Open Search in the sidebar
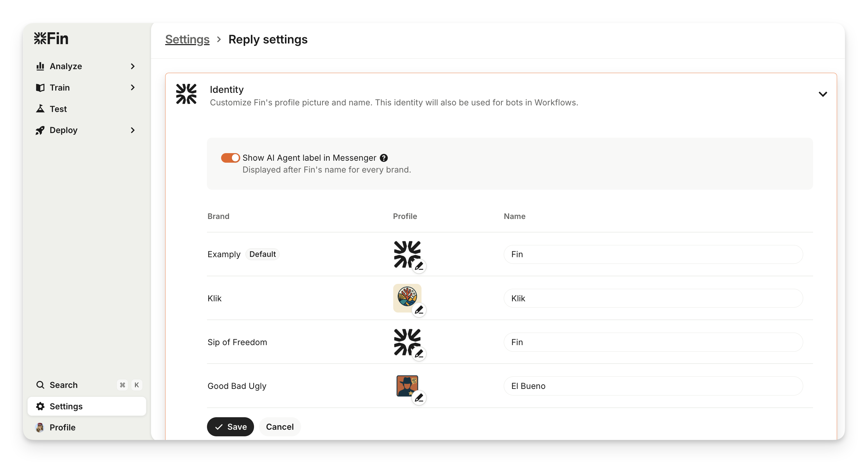 click(x=64, y=385)
